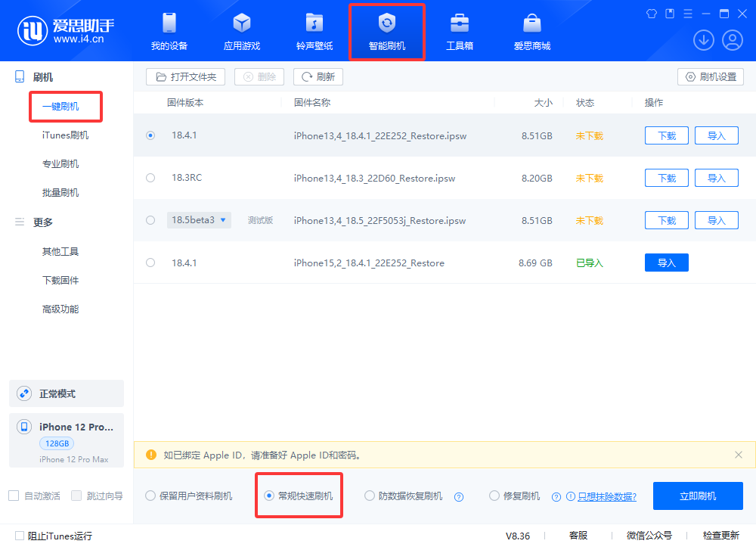
Task: Open 下载固件 sidebar item
Action: pos(60,281)
